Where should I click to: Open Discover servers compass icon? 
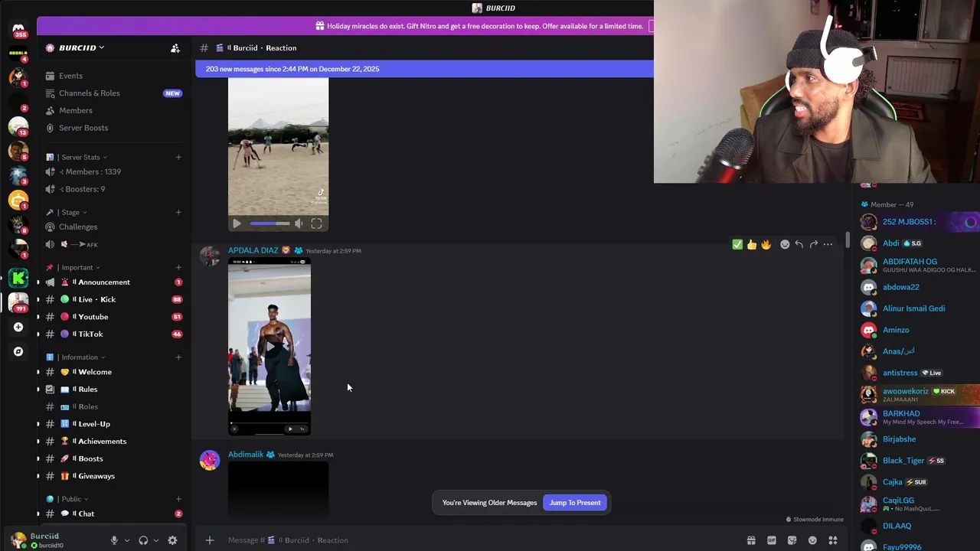click(x=18, y=351)
